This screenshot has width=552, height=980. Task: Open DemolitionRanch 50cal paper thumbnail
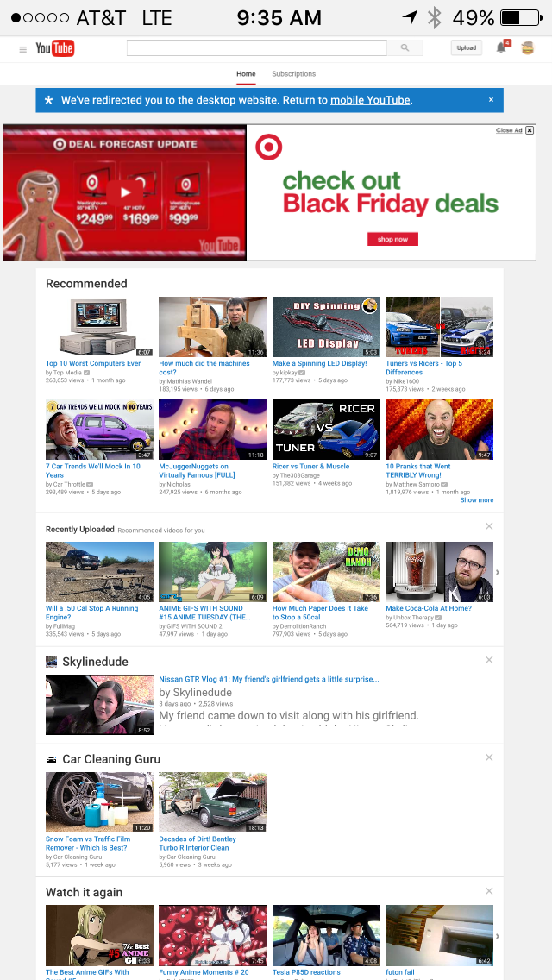coord(326,571)
